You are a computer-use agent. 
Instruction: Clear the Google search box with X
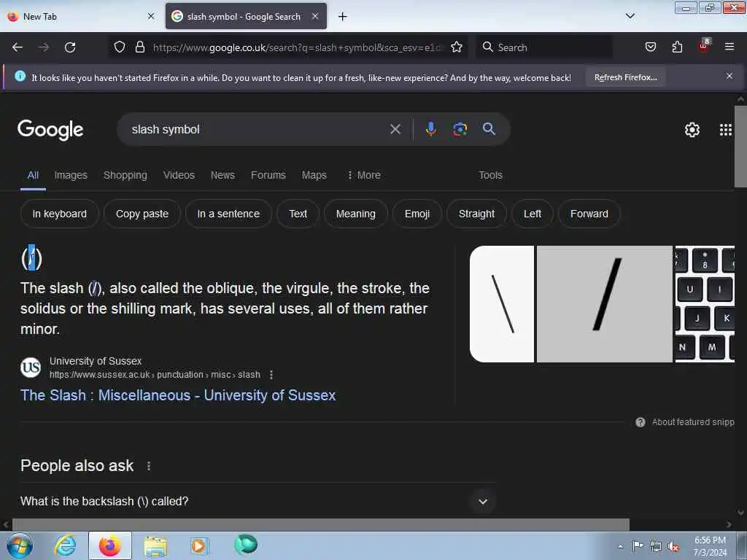(395, 129)
